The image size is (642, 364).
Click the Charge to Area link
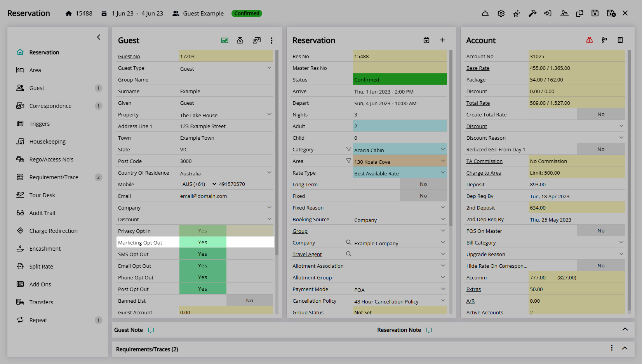[x=484, y=173]
